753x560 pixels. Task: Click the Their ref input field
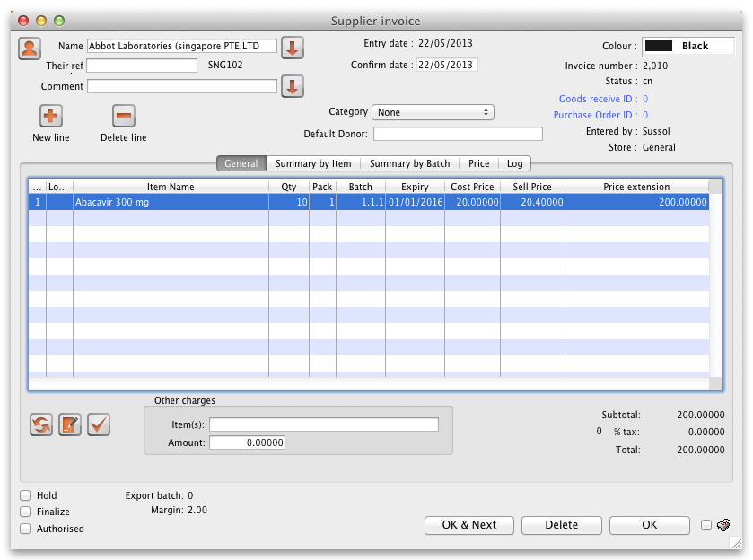click(142, 66)
